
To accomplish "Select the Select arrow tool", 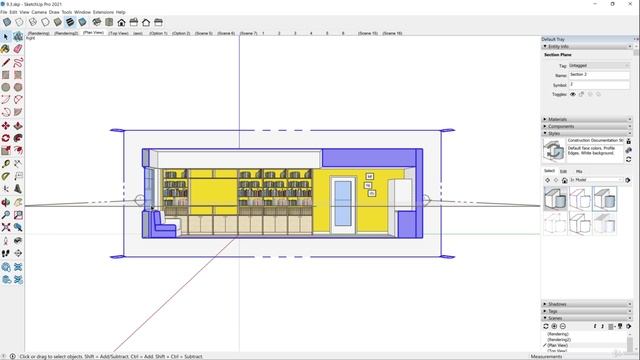I will tap(6, 37).
